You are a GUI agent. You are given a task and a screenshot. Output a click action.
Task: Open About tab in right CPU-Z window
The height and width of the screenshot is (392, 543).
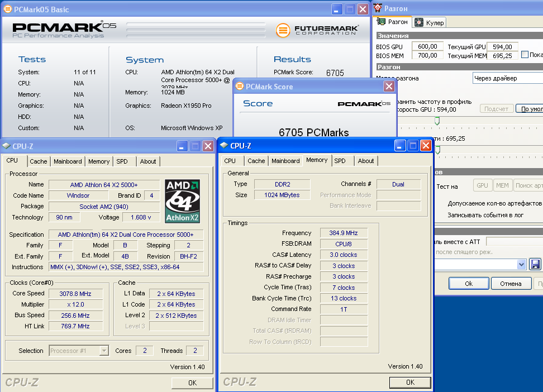366,161
